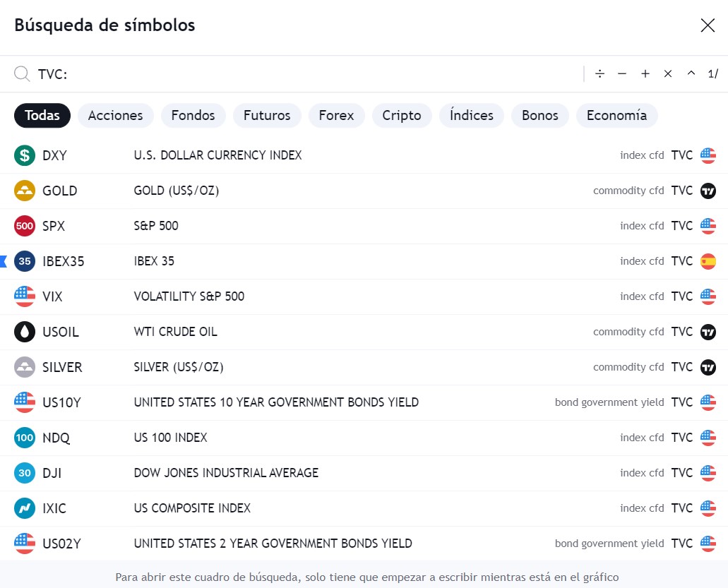Filter results by Cripto
728x588 pixels.
click(x=402, y=115)
